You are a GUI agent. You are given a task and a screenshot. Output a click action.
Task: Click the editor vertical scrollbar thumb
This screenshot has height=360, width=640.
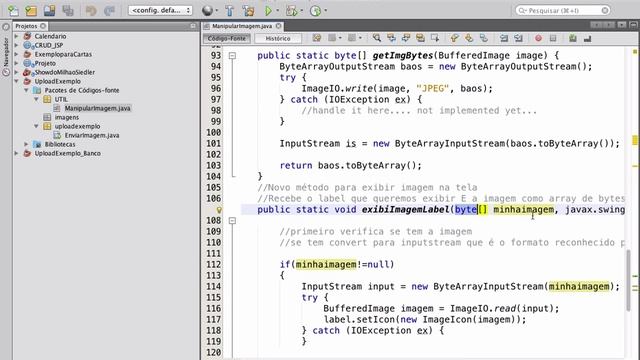629,280
